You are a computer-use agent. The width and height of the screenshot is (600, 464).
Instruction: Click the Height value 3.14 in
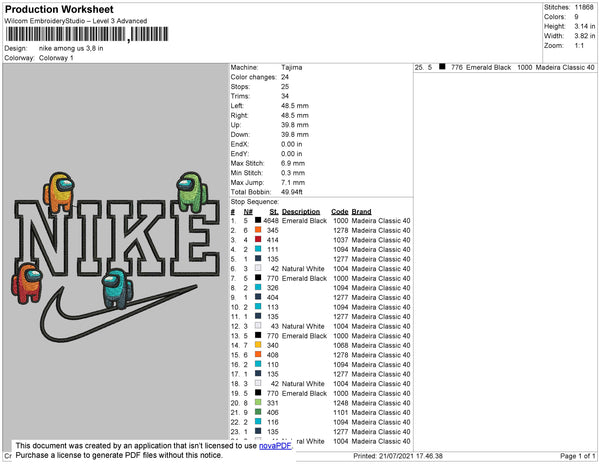click(585, 26)
